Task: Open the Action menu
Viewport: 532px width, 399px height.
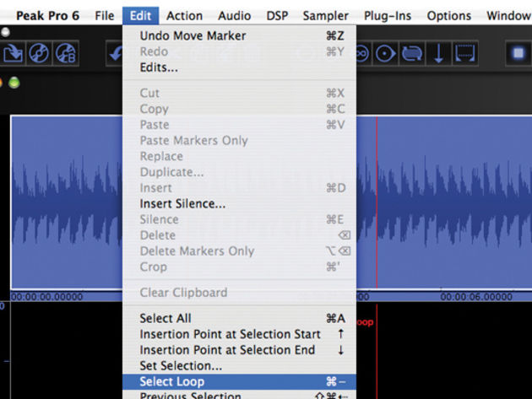Action: [x=185, y=16]
